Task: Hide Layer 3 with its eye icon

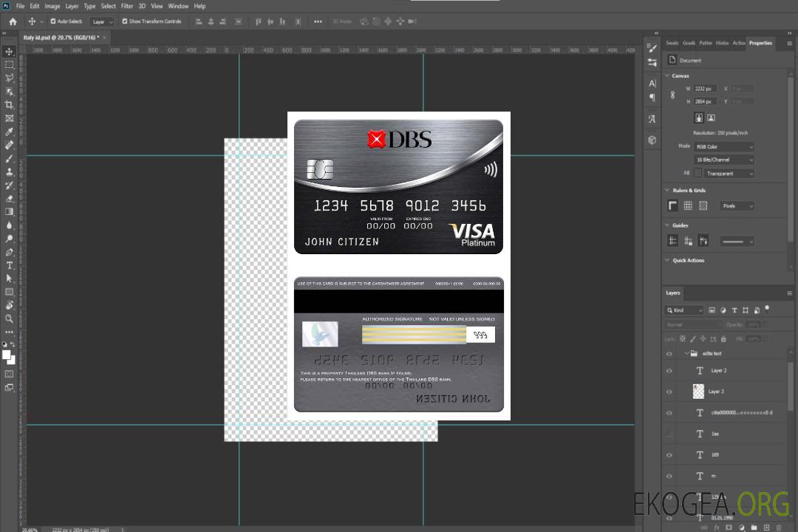Action: click(x=669, y=392)
